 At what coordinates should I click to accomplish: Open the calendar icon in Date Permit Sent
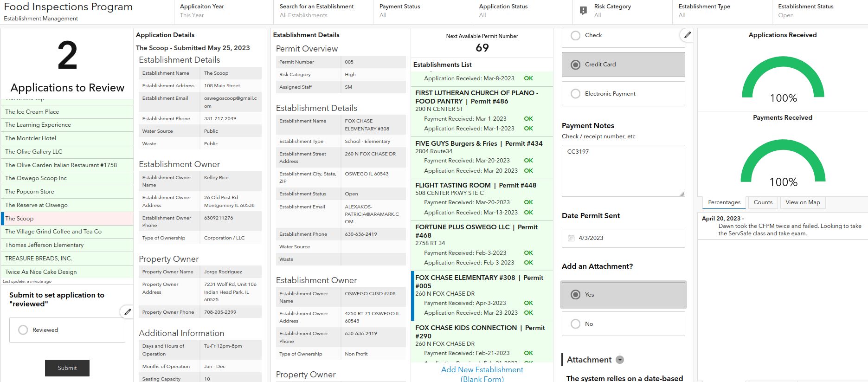[x=571, y=238]
